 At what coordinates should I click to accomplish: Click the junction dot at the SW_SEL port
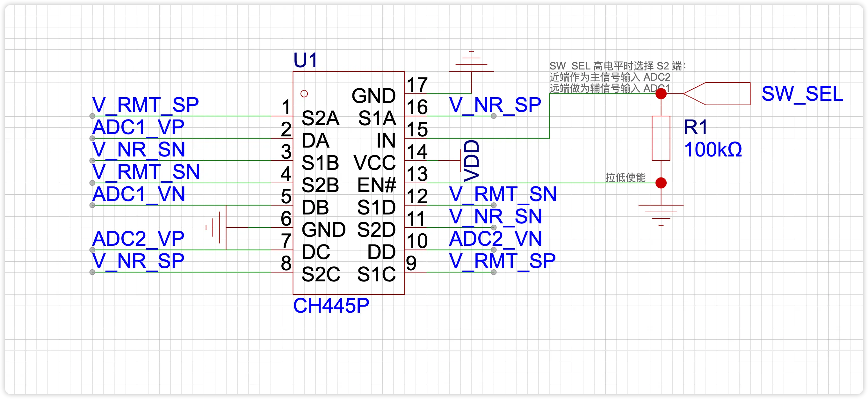coord(661,93)
